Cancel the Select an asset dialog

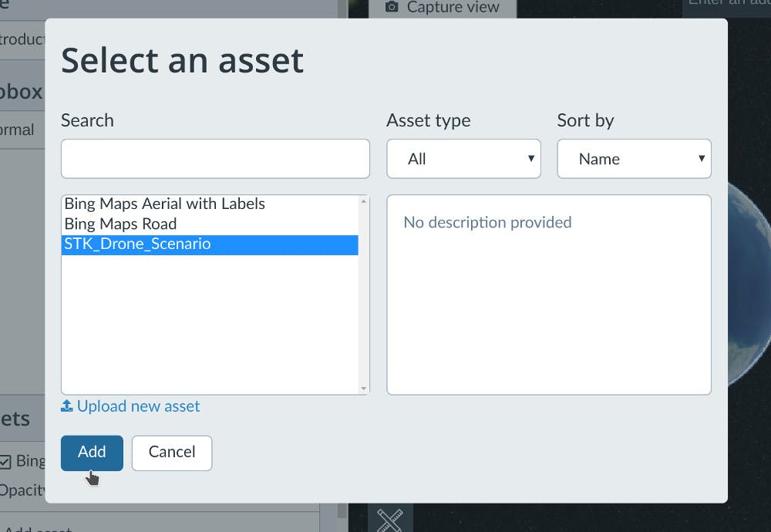coord(171,453)
